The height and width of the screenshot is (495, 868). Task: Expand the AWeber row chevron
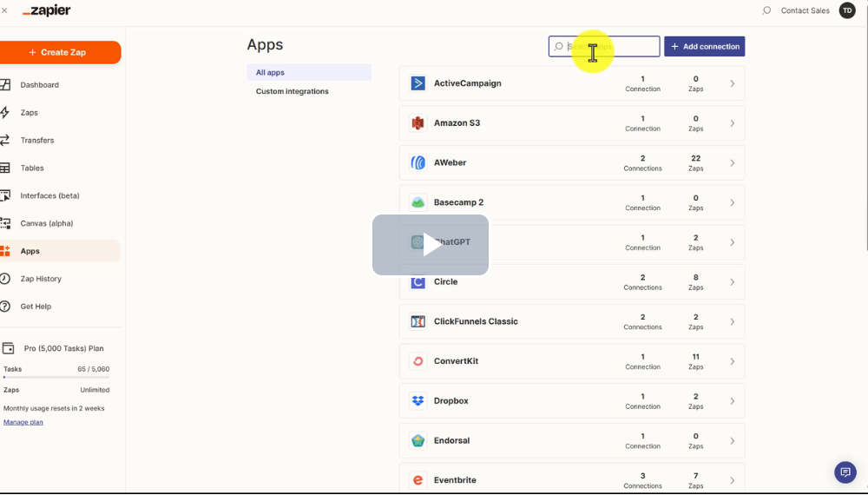[x=732, y=162]
